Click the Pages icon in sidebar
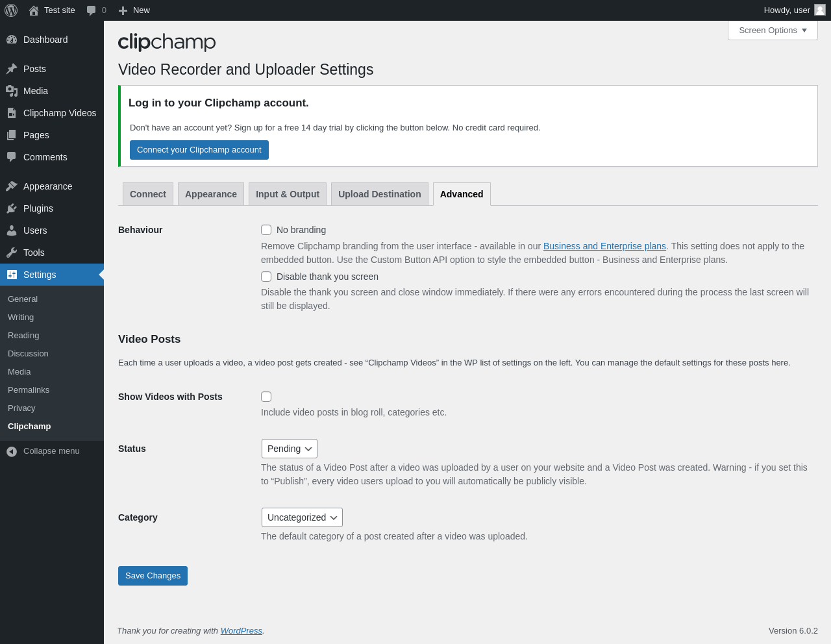Viewport: 831px width, 644px height. click(x=12, y=135)
